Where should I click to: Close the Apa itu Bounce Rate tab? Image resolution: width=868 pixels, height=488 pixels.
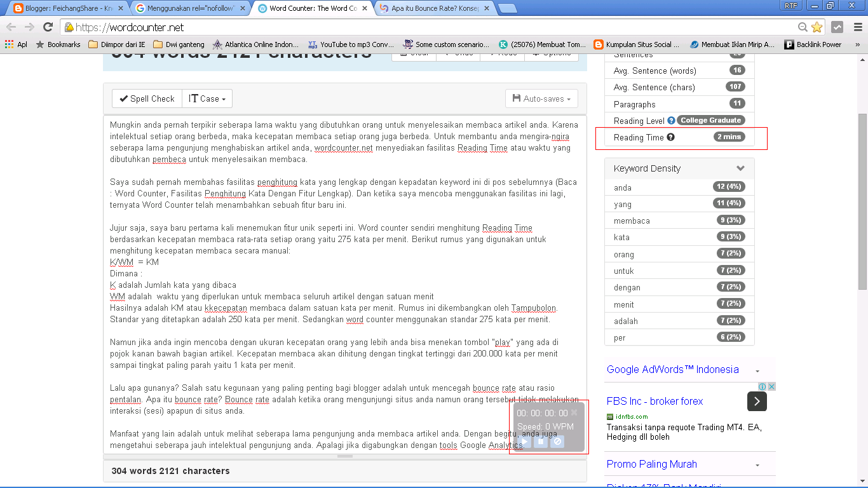[x=486, y=8]
